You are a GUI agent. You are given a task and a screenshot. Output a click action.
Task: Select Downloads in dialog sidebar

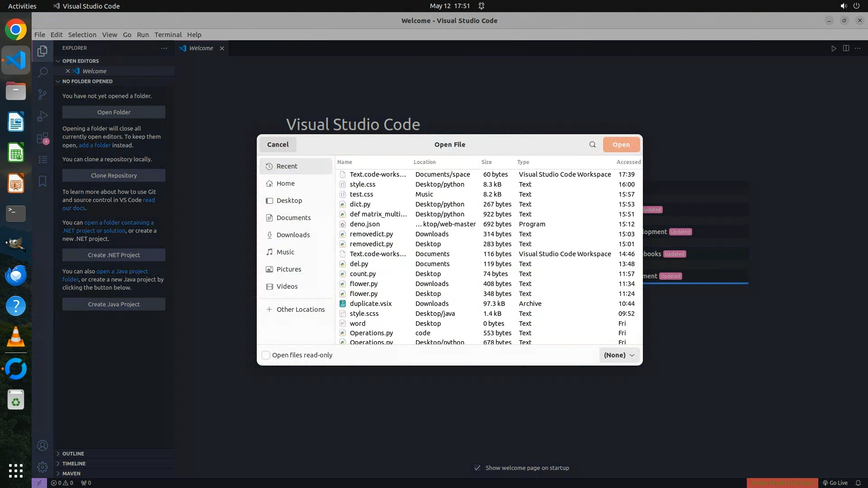coord(293,235)
